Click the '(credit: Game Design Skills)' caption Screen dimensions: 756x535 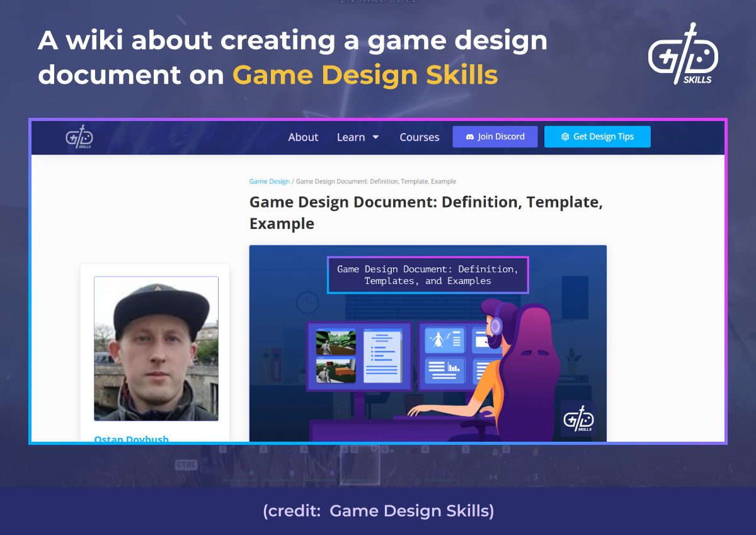click(x=378, y=511)
